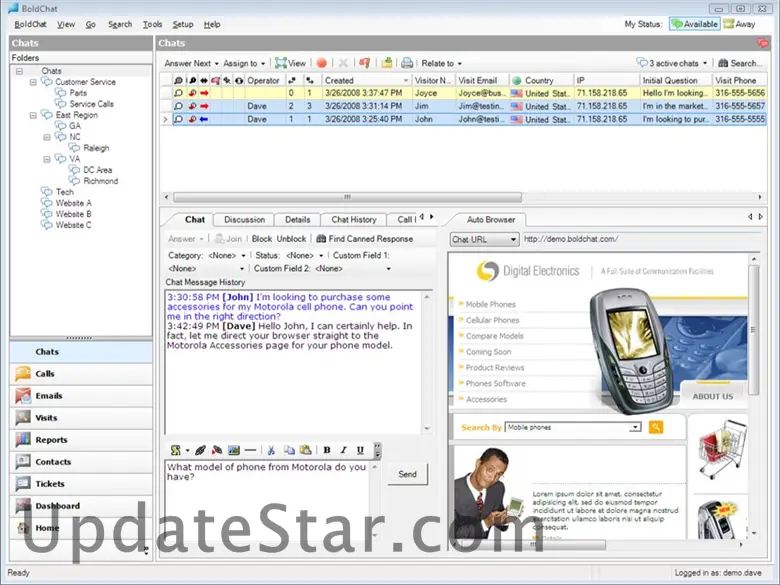Toggle underline formatting in message editor
Viewport: 780px width, 585px height.
360,450
